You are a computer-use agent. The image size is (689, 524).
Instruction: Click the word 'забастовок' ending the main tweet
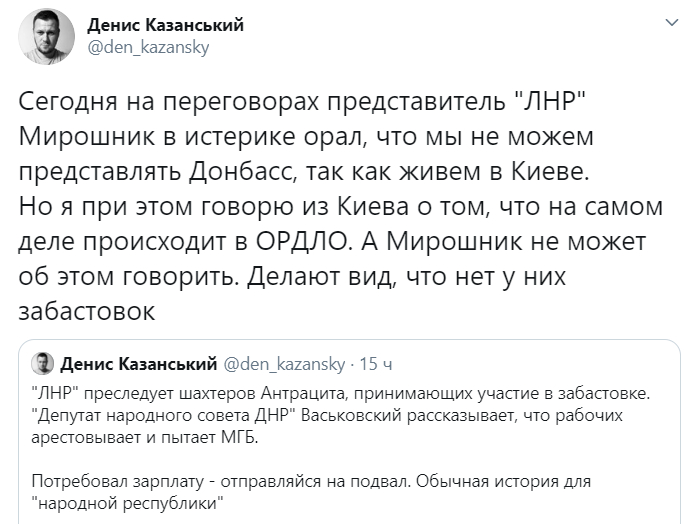click(87, 311)
